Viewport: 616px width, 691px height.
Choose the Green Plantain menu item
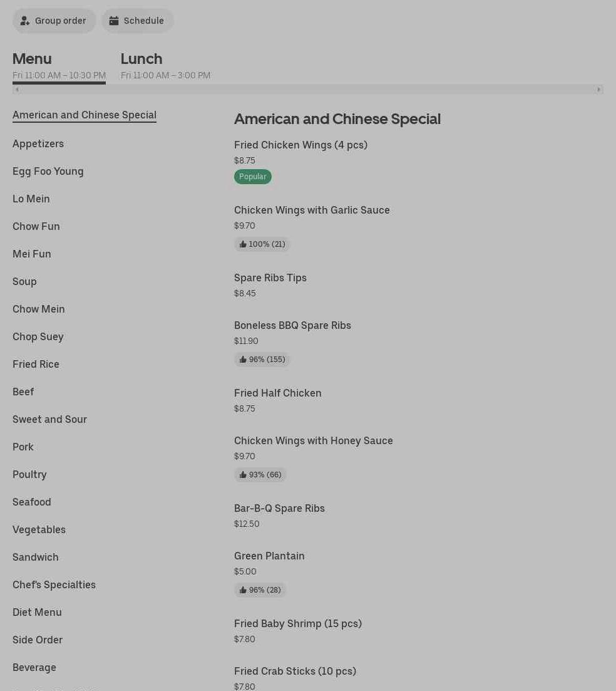(269, 556)
